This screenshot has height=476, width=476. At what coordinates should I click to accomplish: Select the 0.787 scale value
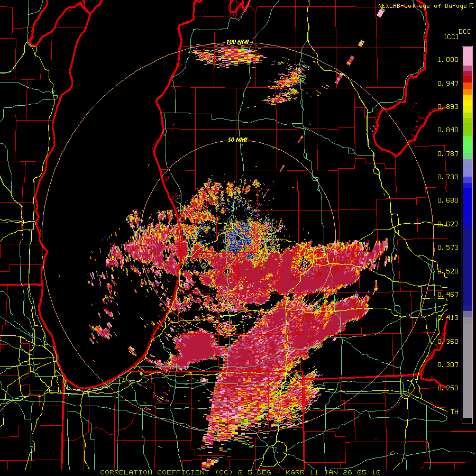(448, 153)
